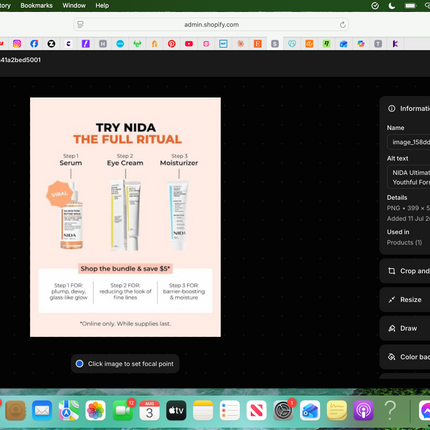Open Maps from the Dock
Screen dimensions: 430x430
pyautogui.click(x=69, y=411)
